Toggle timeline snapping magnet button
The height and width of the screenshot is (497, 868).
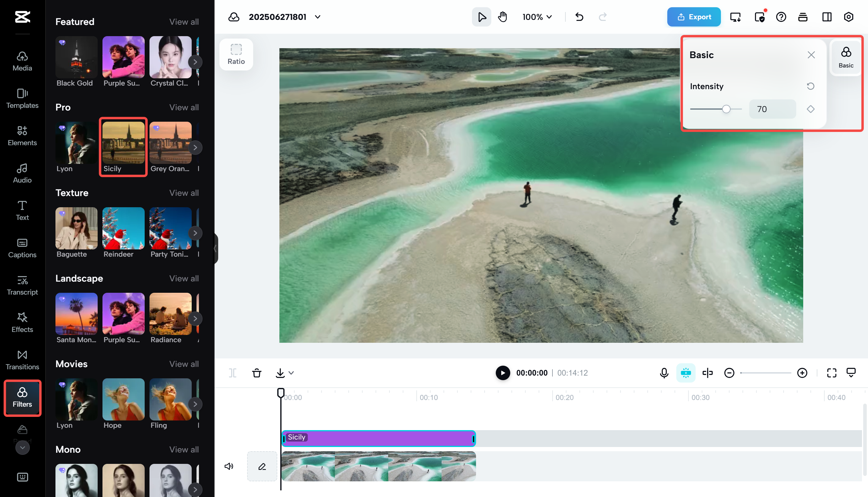[686, 373]
